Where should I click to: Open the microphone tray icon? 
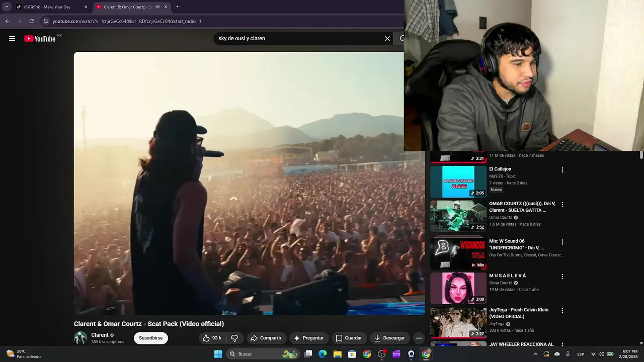[568, 354]
